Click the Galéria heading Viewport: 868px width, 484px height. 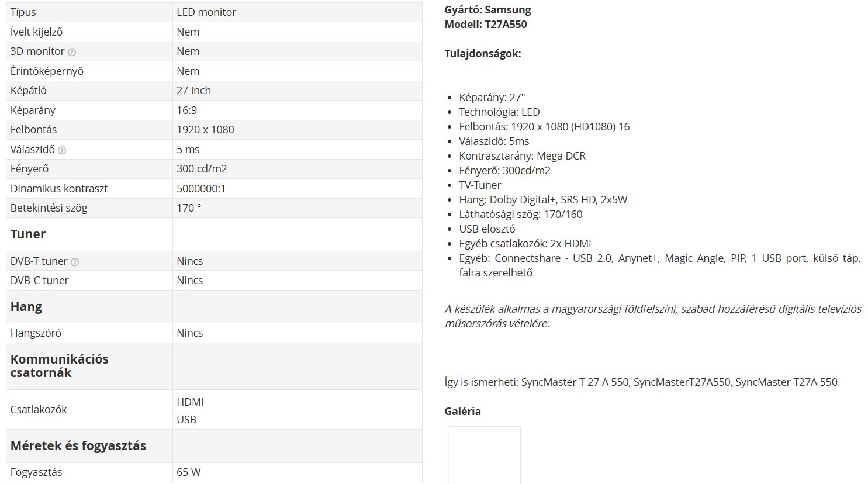click(x=462, y=411)
